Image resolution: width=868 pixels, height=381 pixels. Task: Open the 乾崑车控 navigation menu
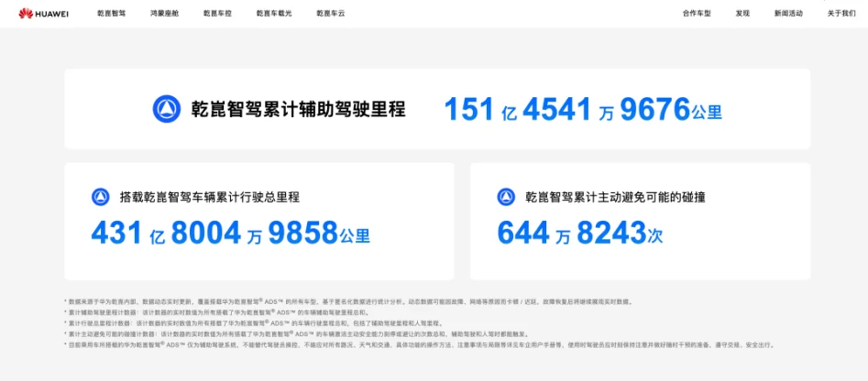[217, 13]
